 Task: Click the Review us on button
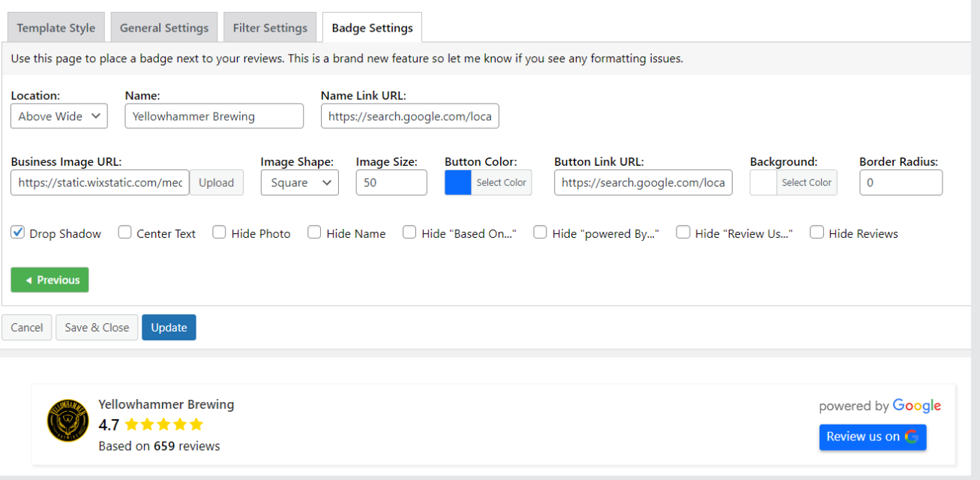[x=873, y=436]
